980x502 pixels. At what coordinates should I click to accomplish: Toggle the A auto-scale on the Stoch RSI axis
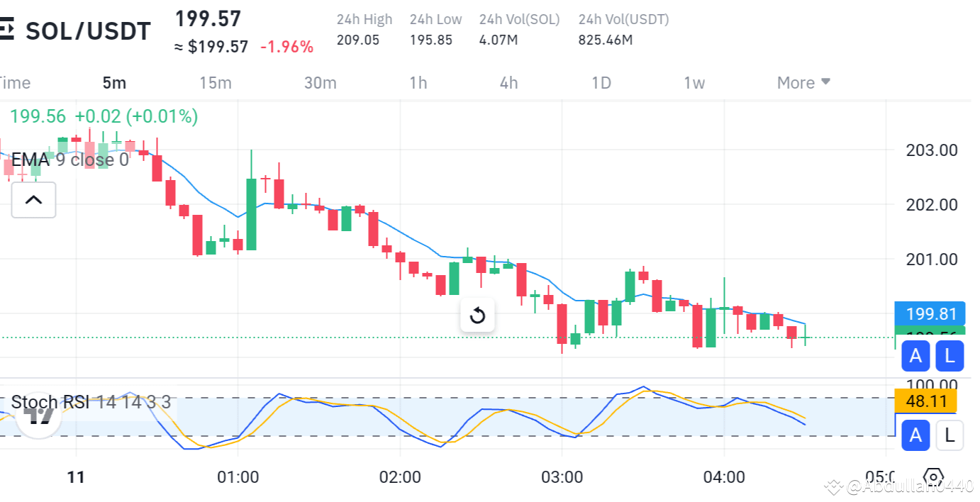coord(915,435)
